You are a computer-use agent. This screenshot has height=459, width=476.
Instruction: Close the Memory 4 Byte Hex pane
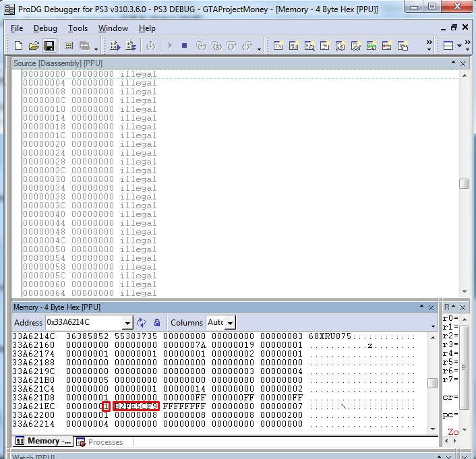coord(431,307)
